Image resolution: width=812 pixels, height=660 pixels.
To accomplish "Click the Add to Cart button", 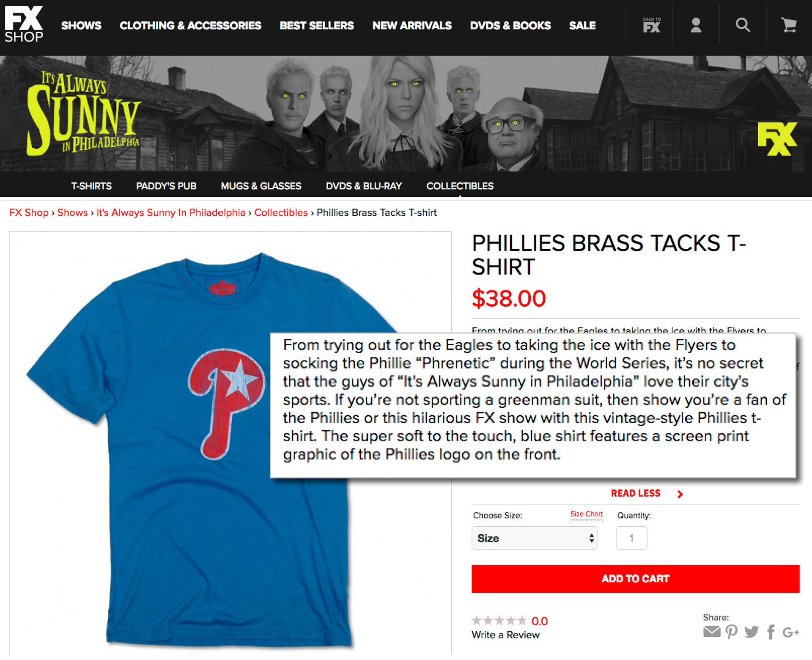I will tap(635, 579).
